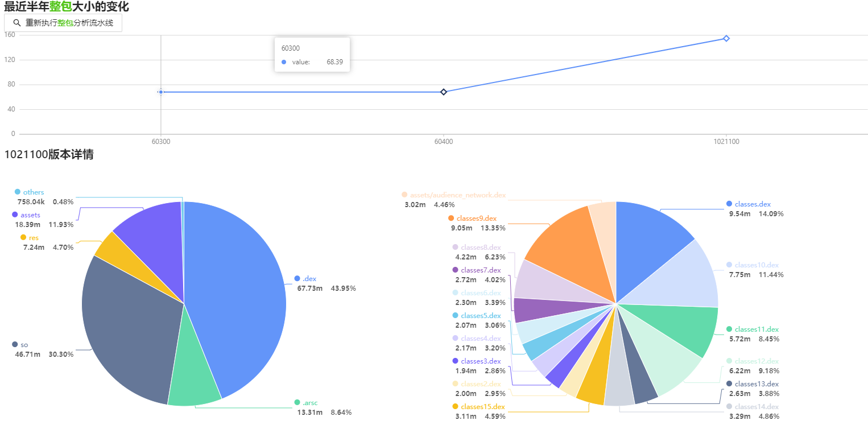Click the classes8.dex legend dot
Viewport: 868px width, 437px height.
(x=456, y=247)
